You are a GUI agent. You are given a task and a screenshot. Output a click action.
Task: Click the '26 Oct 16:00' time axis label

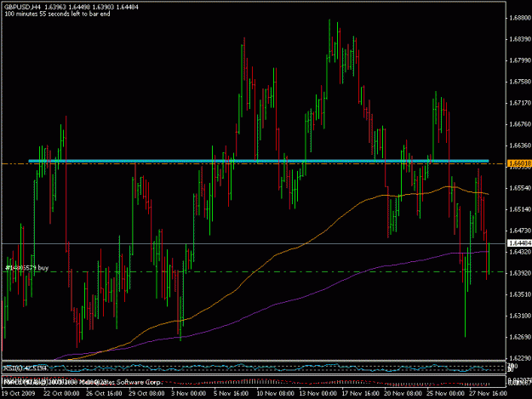[x=104, y=394]
